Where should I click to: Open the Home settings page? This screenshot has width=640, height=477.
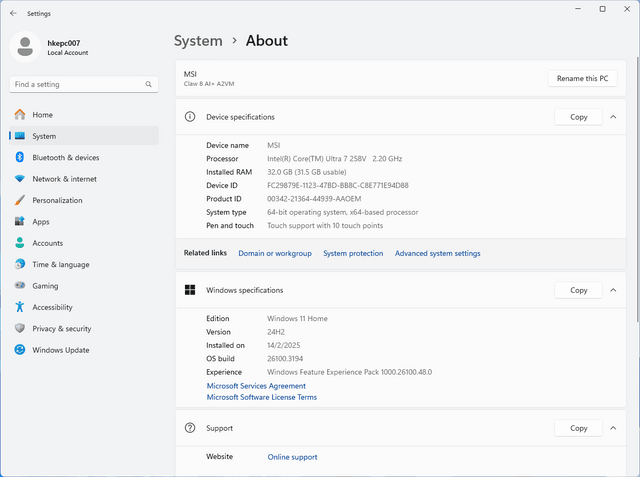pos(84,115)
